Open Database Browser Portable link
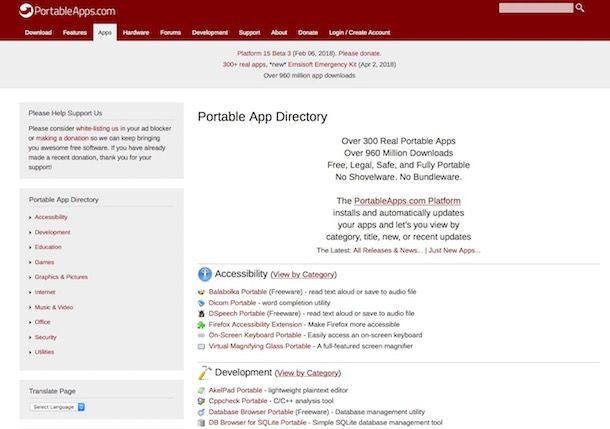The height and width of the screenshot is (429, 610). (251, 412)
